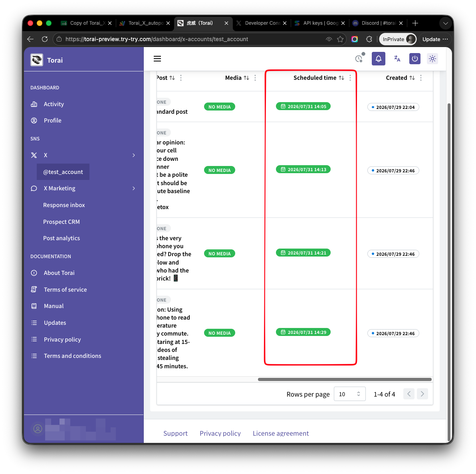The height and width of the screenshot is (474, 476).
Task: Click the user avatar icon at sidebar bottom
Action: [x=38, y=429]
